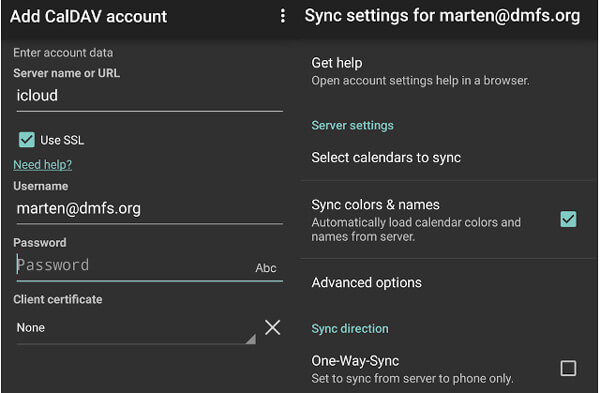Viewport: 600px width, 393px height.
Task: Open the three-dot overflow menu
Action: pos(283,16)
